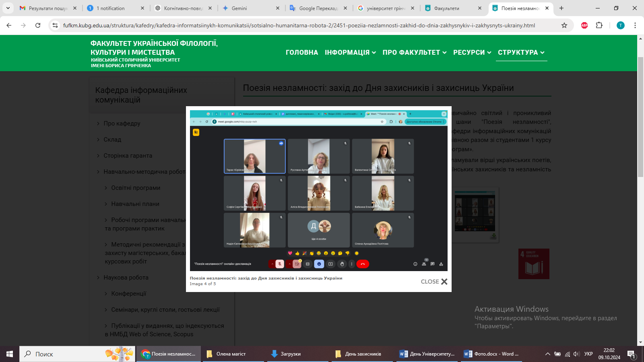Viewport: 644px width, 362px height.
Task: Bookmark this page with the star icon
Action: 564,25
